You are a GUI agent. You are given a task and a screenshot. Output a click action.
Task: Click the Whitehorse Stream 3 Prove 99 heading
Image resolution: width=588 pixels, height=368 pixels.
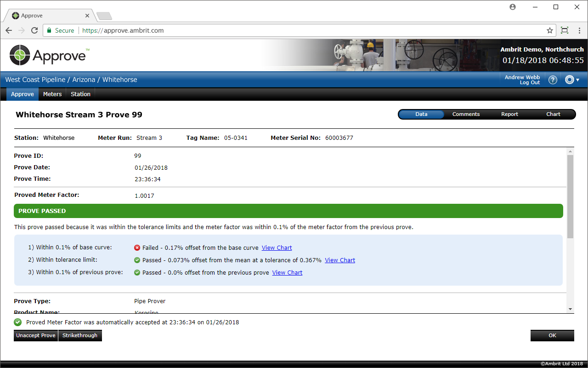[x=79, y=115]
